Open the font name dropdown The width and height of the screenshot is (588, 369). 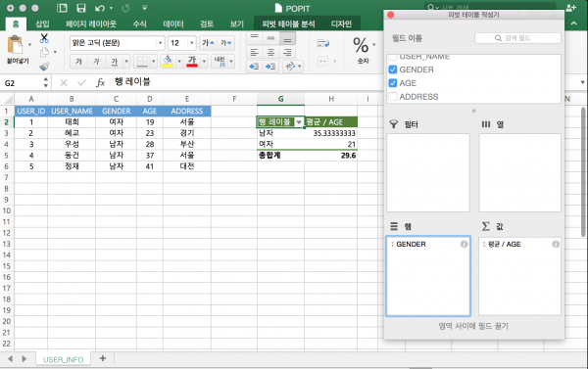(x=160, y=43)
